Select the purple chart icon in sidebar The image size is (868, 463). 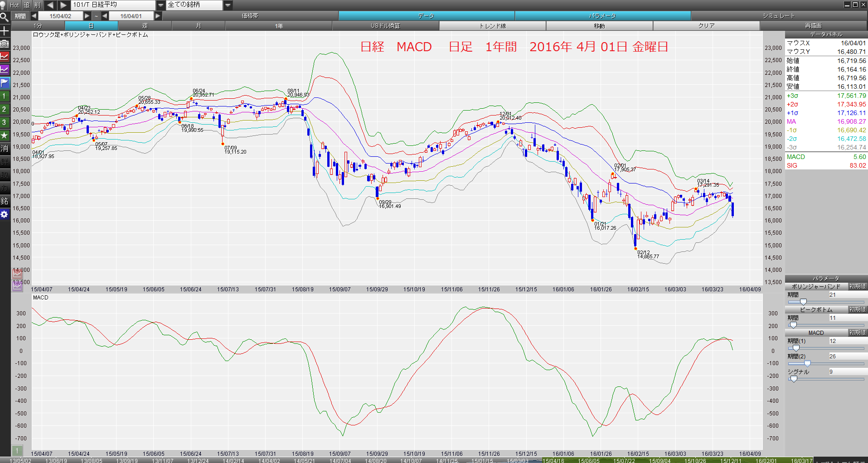click(x=5, y=70)
